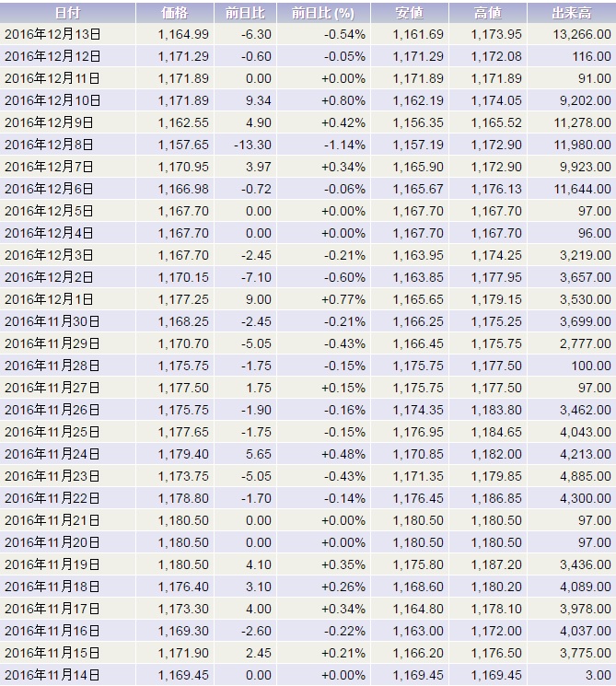Screen dimensions: 616x686
Task: Click the 高値 column header
Action: (x=487, y=13)
